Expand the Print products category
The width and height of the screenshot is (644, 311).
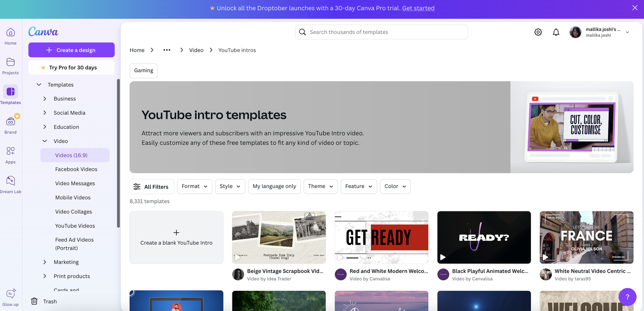(x=45, y=276)
